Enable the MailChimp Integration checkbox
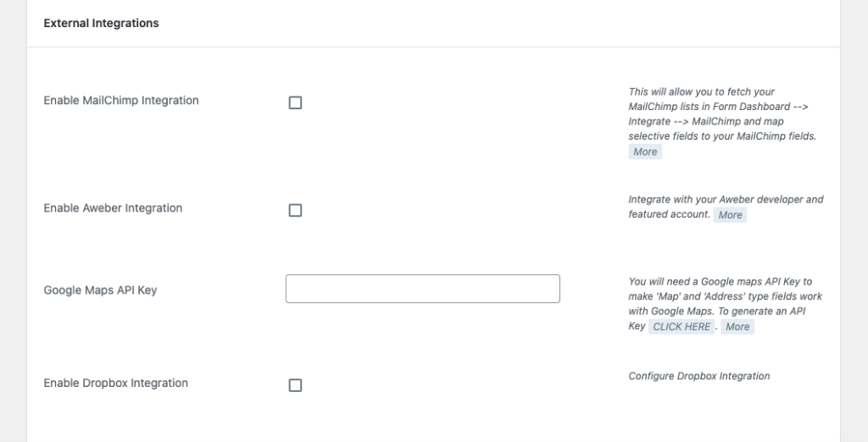Viewport: 868px width, 442px height. tap(295, 102)
